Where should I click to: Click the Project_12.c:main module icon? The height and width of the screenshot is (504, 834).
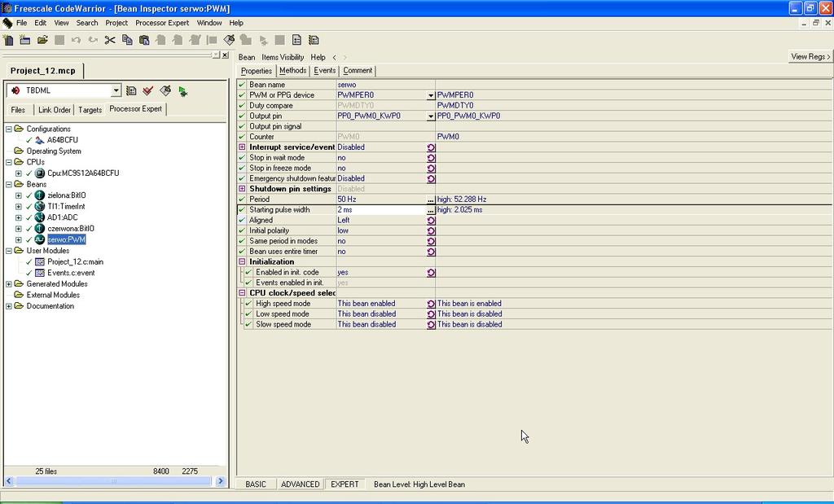coord(40,262)
